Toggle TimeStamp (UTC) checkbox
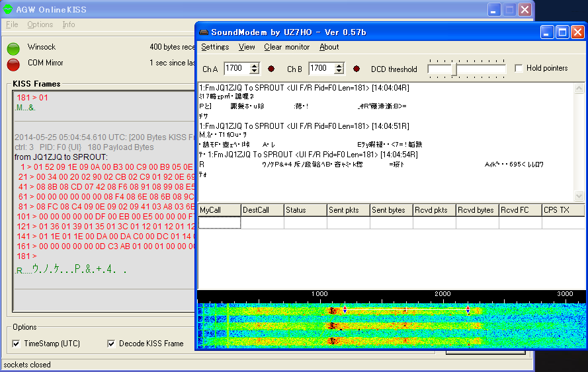This screenshot has height=372, width=588. pyautogui.click(x=16, y=344)
